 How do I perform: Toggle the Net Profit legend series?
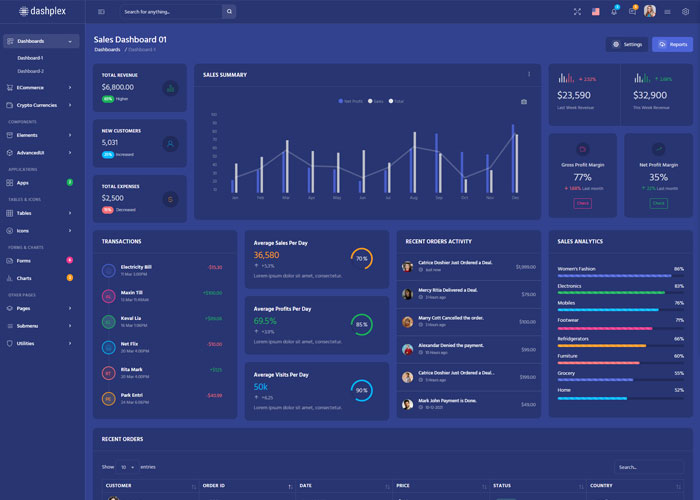352,101
